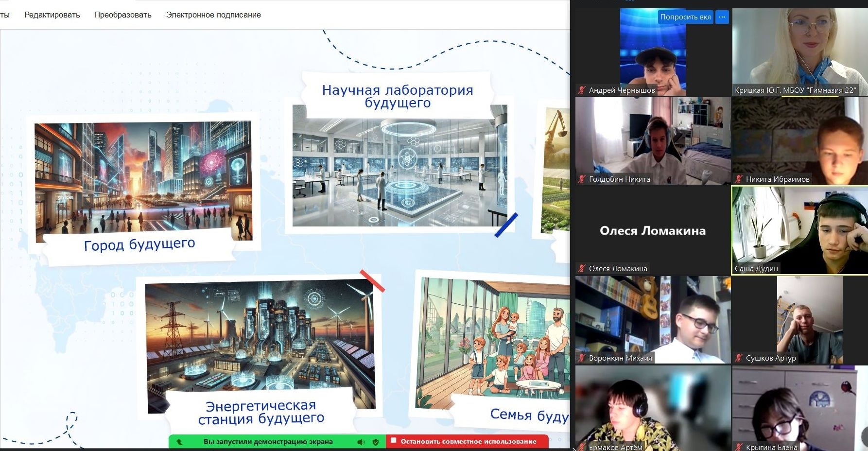The height and width of the screenshot is (451, 868).
Task: Click the Научная лаборатория будущего heading
Action: 398,96
